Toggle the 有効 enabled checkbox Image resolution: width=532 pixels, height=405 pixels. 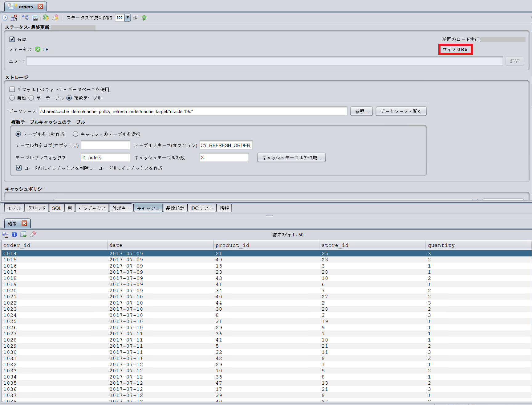[12, 39]
